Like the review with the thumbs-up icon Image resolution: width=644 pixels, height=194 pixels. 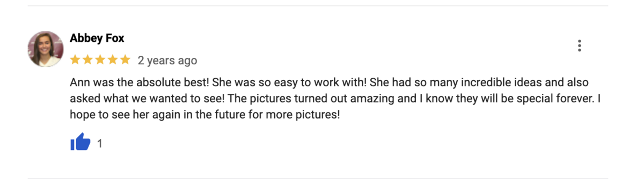click(x=80, y=143)
